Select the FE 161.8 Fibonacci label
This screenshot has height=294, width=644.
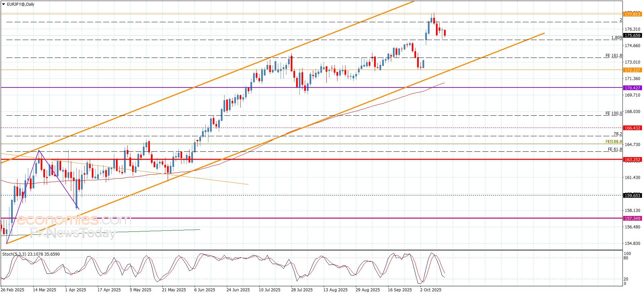(614, 56)
